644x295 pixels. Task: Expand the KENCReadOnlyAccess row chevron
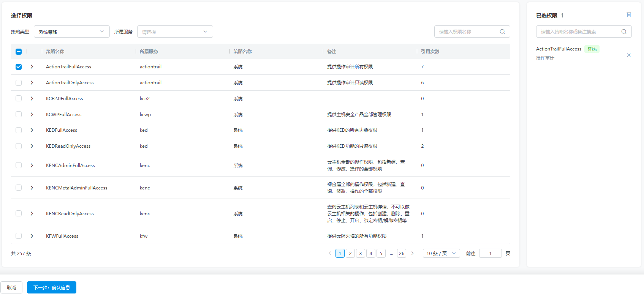pyautogui.click(x=32, y=213)
